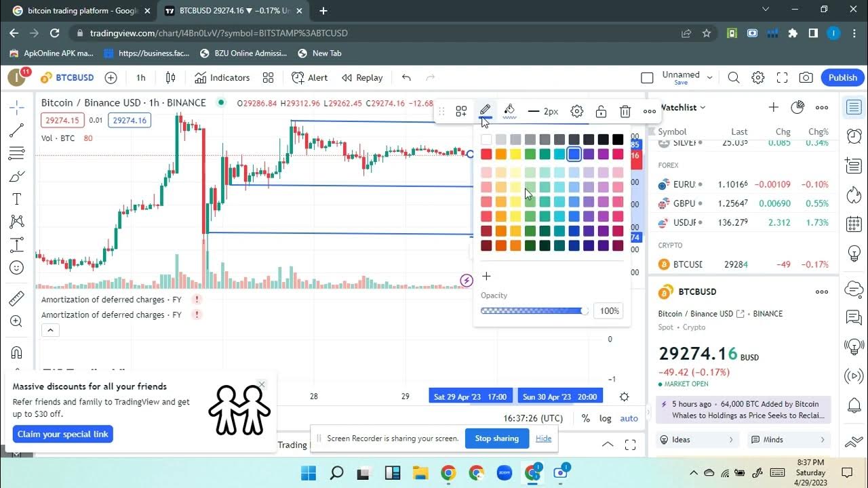Viewport: 868px width, 488px height.
Task: Select the white color swatch
Action: [x=486, y=140]
